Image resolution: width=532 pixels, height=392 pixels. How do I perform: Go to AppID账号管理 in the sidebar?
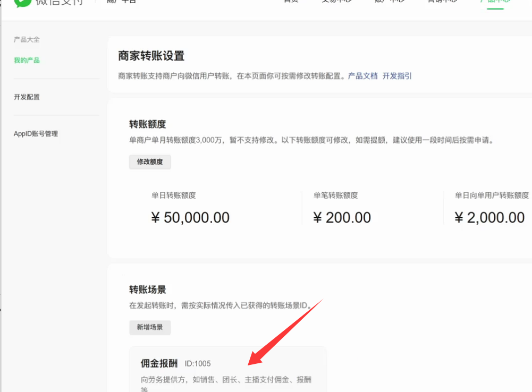click(x=36, y=134)
